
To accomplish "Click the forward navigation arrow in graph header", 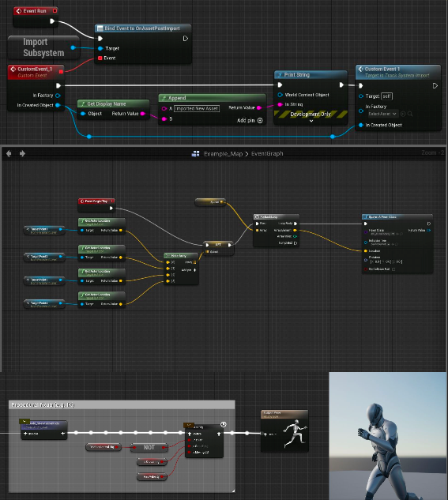I will [22, 154].
